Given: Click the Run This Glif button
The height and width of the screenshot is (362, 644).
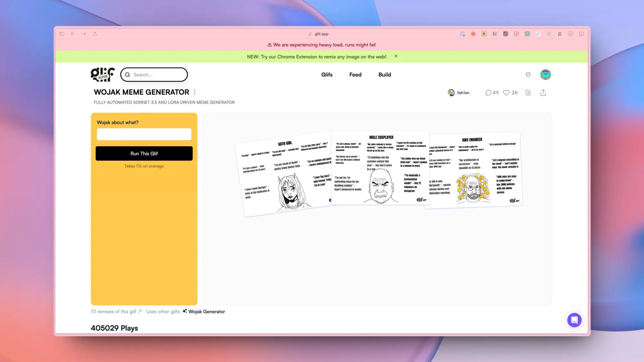Looking at the screenshot, I should coord(144,153).
